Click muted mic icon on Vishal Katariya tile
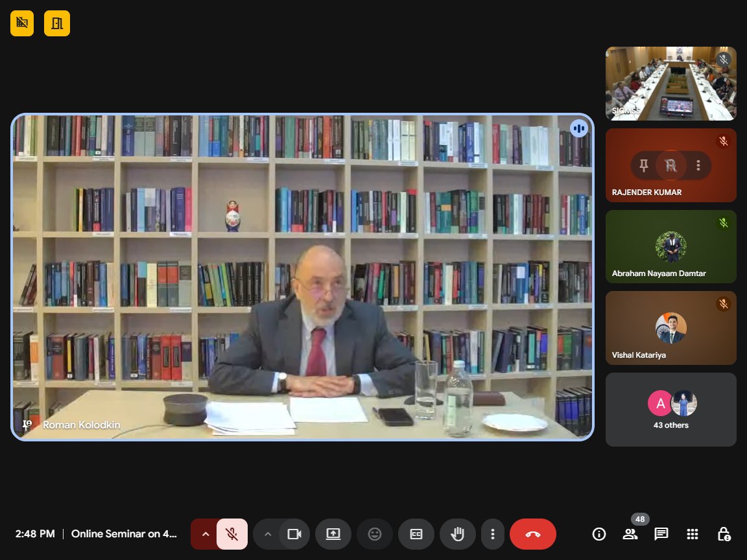The width and height of the screenshot is (747, 560). (x=724, y=304)
